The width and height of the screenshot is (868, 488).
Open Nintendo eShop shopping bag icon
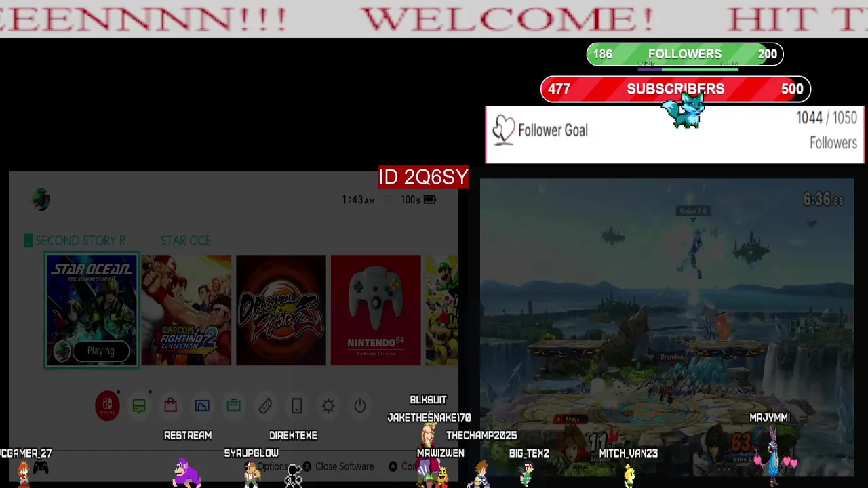(170, 406)
